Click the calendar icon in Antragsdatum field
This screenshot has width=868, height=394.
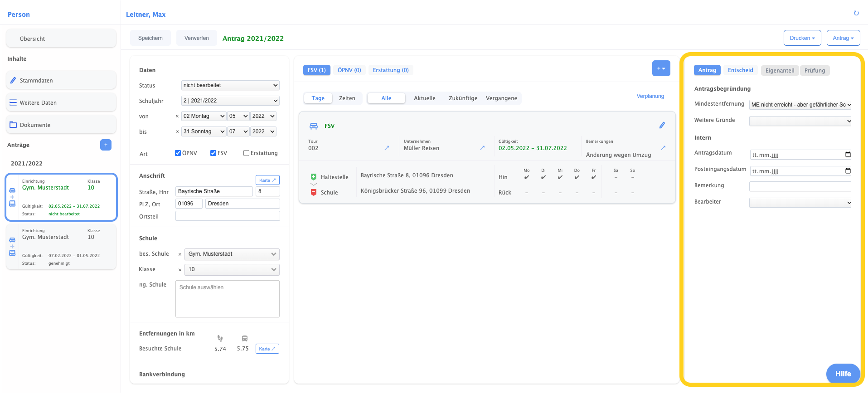pyautogui.click(x=848, y=155)
